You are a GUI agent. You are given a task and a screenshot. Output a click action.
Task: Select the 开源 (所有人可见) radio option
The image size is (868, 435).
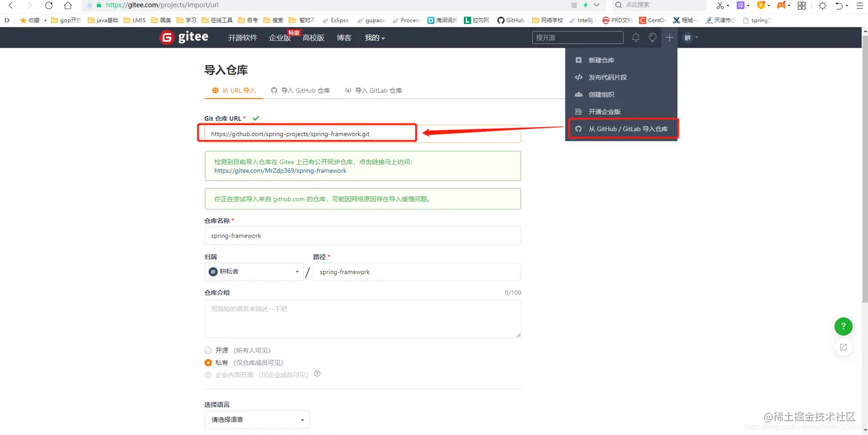tap(208, 351)
